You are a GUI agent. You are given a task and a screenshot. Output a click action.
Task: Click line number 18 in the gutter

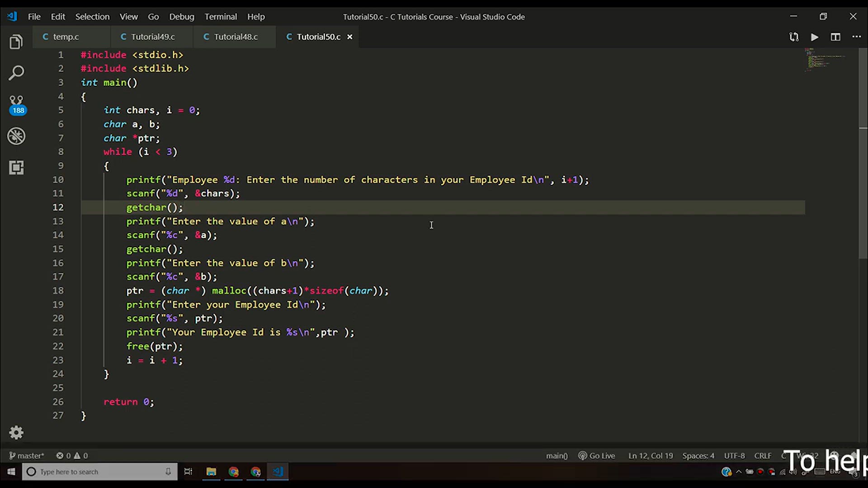pos(58,291)
